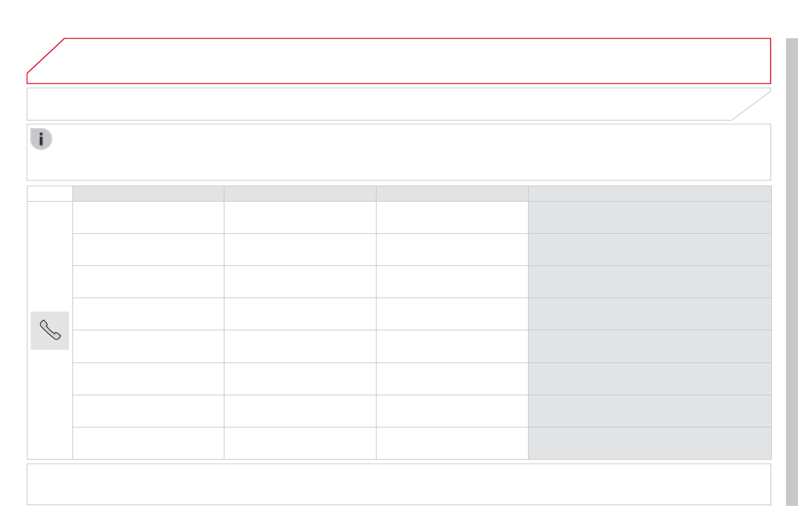Click the second white cell in the bottom table row
Image resolution: width=798 pixels, height=532 pixels.
[300, 443]
